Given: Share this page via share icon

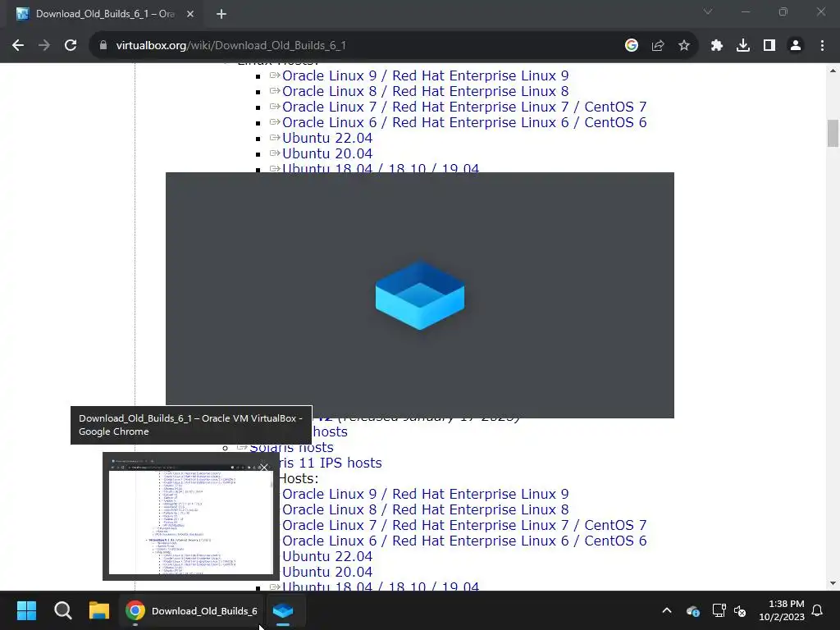Looking at the screenshot, I should [658, 46].
